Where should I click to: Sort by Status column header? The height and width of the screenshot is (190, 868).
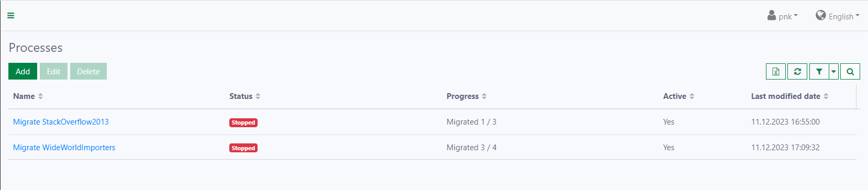point(244,96)
